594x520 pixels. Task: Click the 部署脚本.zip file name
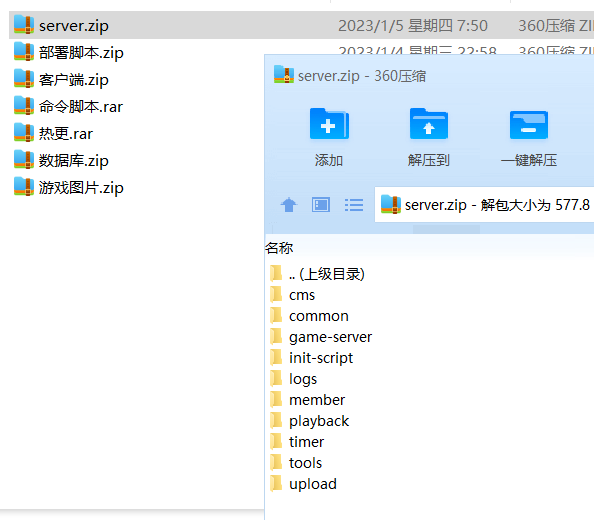click(81, 53)
